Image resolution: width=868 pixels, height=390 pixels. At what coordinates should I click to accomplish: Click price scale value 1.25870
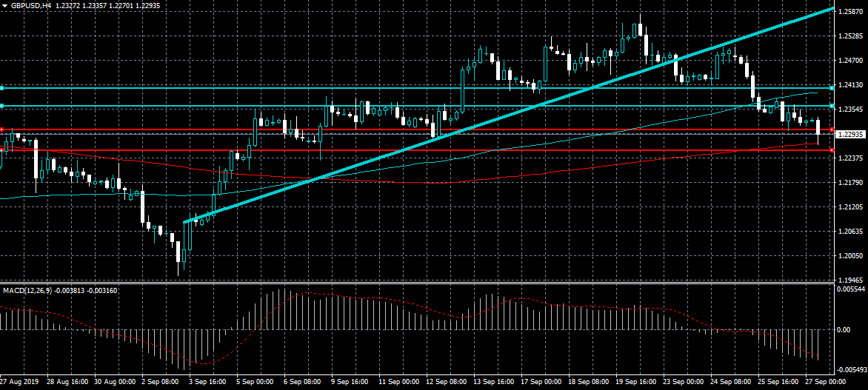click(x=852, y=11)
